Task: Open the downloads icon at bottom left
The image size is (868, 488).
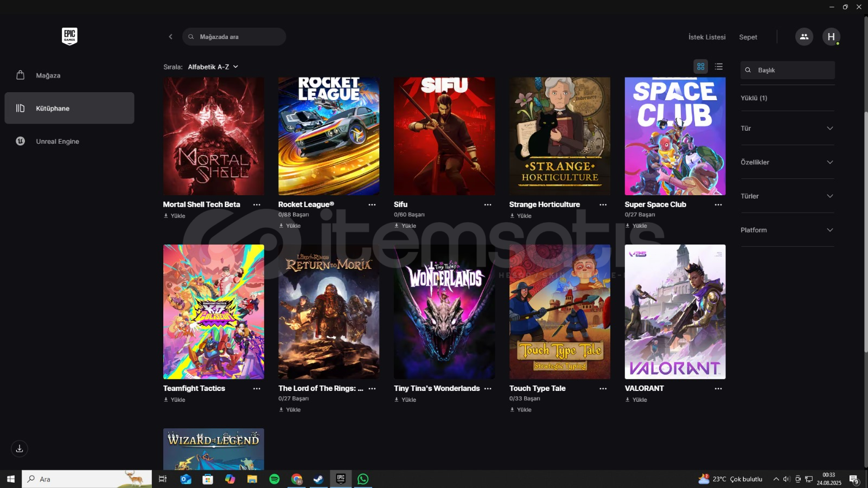Action: 20,448
